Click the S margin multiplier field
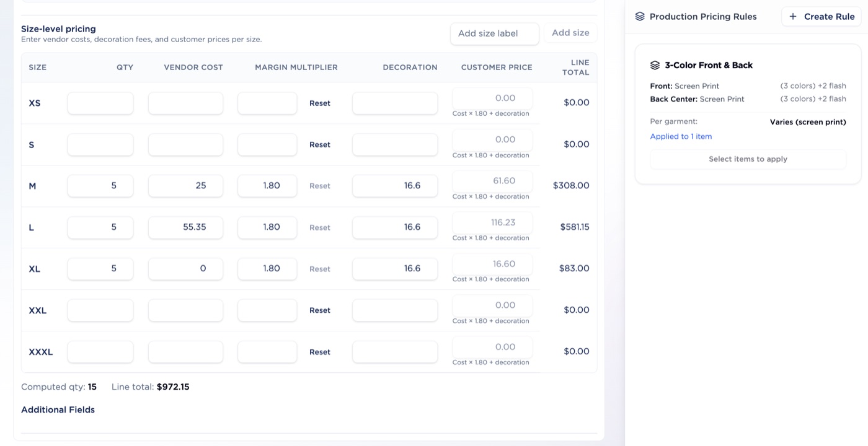 click(267, 145)
